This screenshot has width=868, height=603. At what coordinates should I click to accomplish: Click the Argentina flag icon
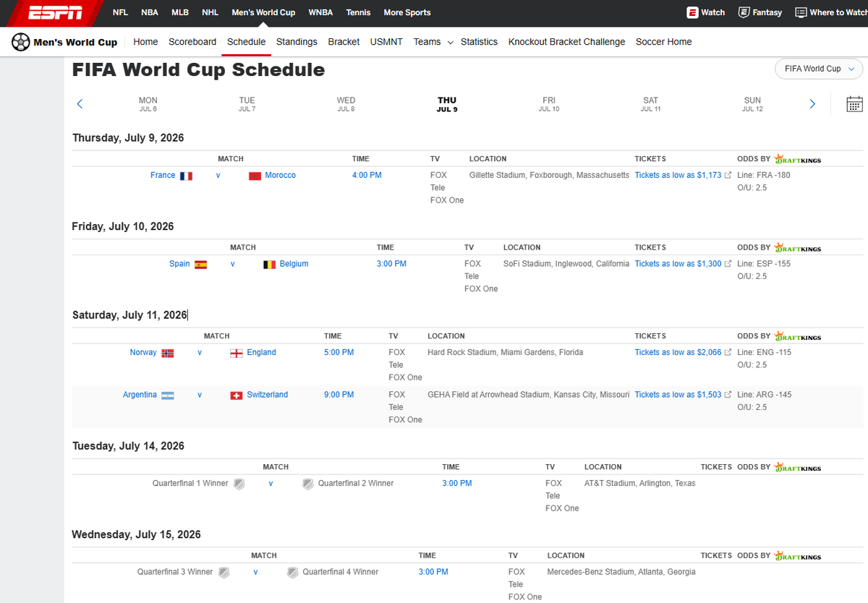(x=168, y=395)
